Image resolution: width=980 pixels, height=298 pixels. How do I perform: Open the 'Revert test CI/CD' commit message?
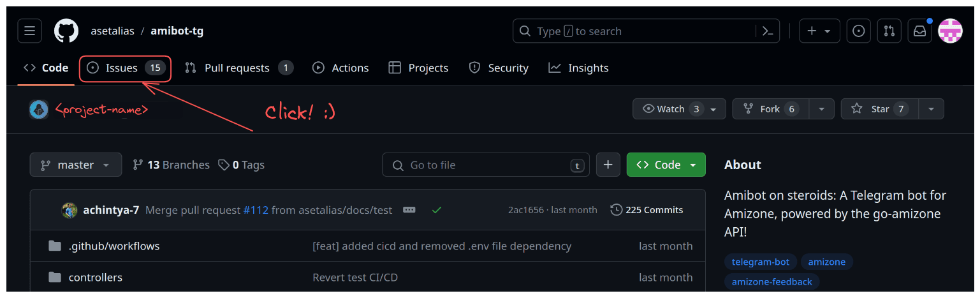pos(355,278)
